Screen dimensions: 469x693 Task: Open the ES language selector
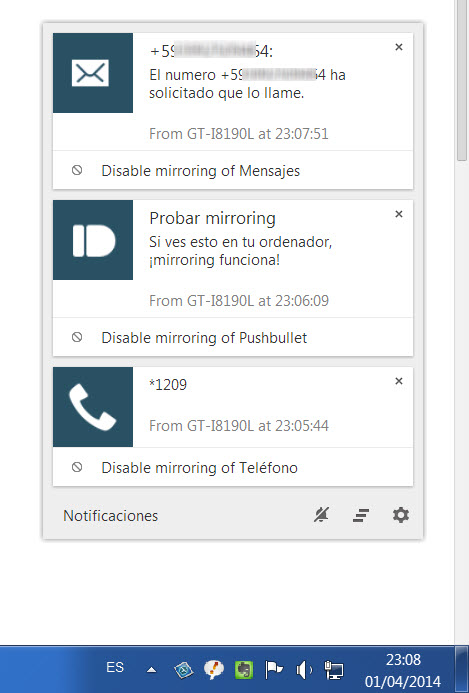115,667
